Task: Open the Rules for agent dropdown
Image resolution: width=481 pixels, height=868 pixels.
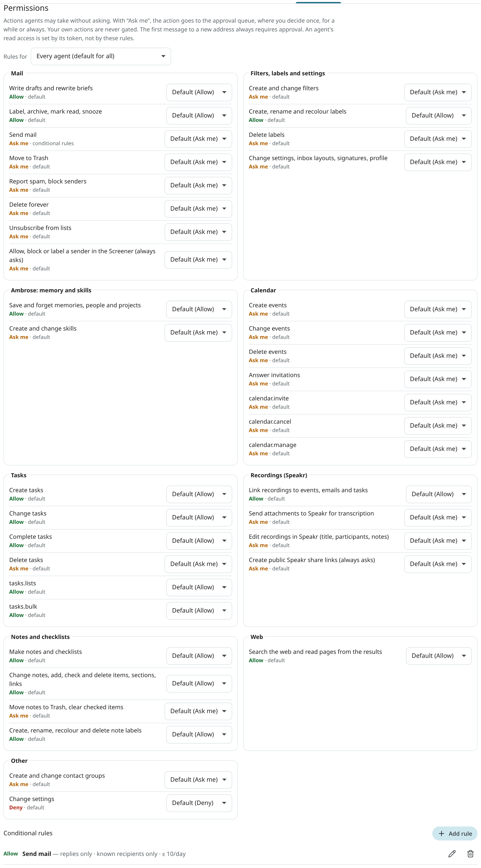Action: [101, 56]
